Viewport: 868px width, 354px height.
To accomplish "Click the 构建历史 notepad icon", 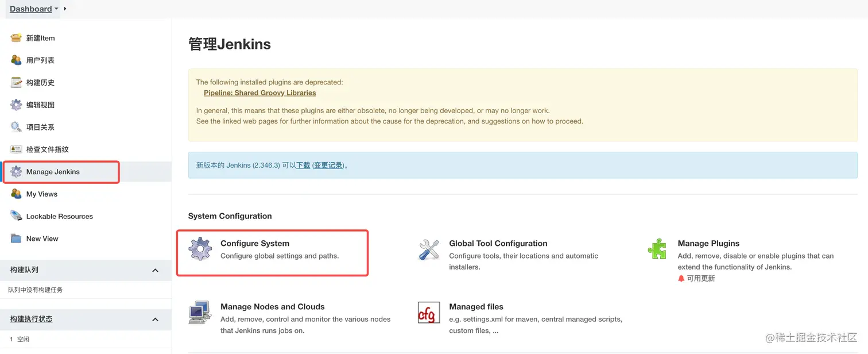I will pyautogui.click(x=16, y=83).
